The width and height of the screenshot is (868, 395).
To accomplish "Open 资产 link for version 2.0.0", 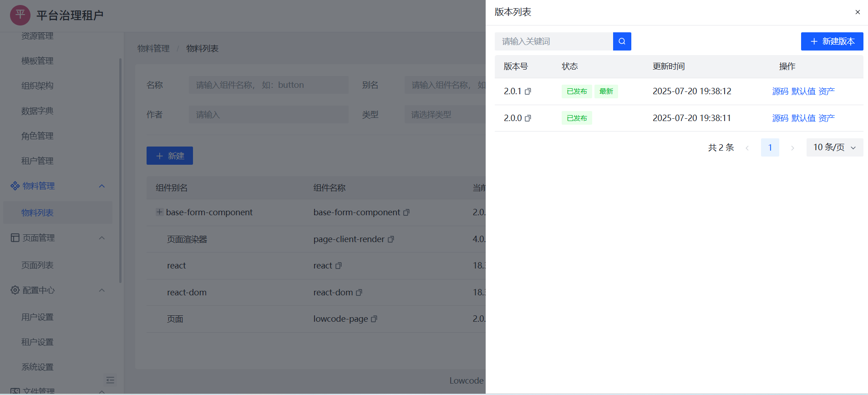I will [826, 118].
